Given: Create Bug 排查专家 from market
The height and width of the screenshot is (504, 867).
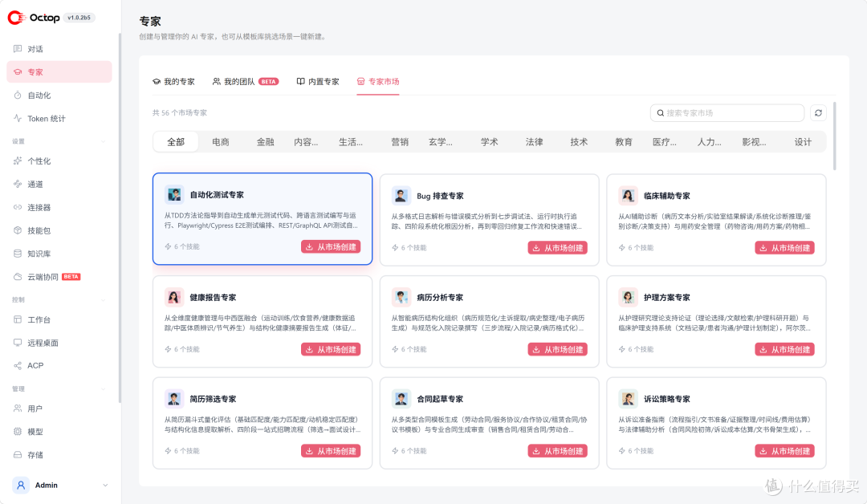Looking at the screenshot, I should pos(557,248).
